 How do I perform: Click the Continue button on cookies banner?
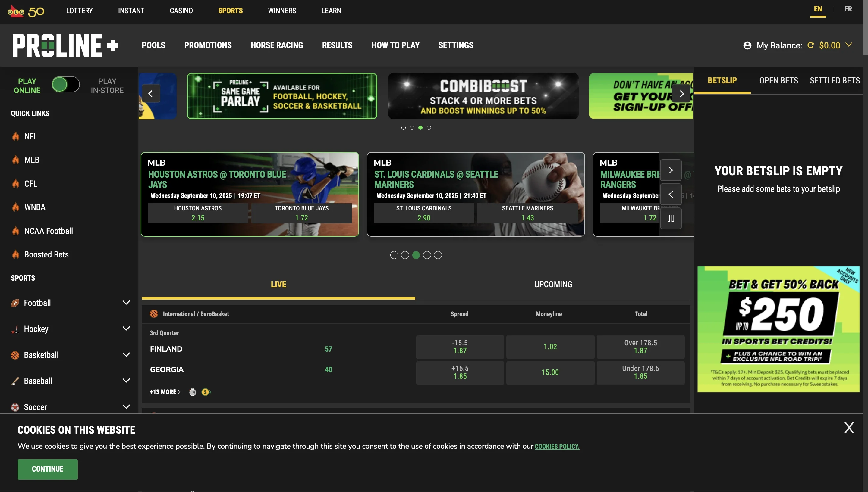(x=47, y=469)
